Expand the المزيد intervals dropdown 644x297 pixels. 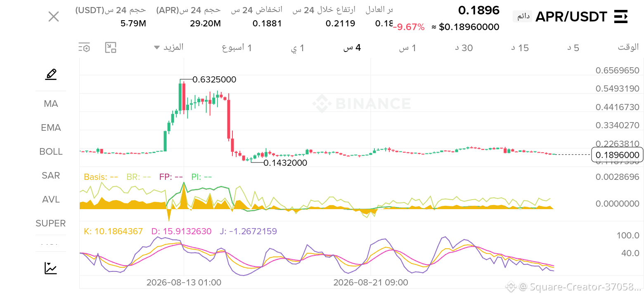click(x=169, y=47)
